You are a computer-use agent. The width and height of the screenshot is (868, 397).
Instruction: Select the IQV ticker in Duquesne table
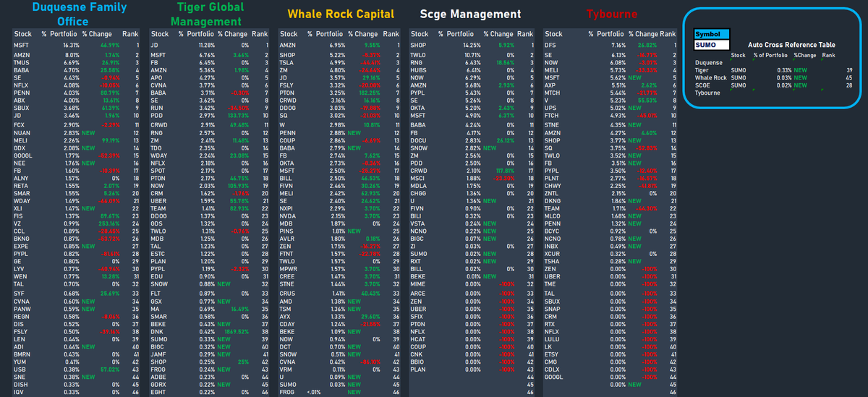[x=20, y=393]
